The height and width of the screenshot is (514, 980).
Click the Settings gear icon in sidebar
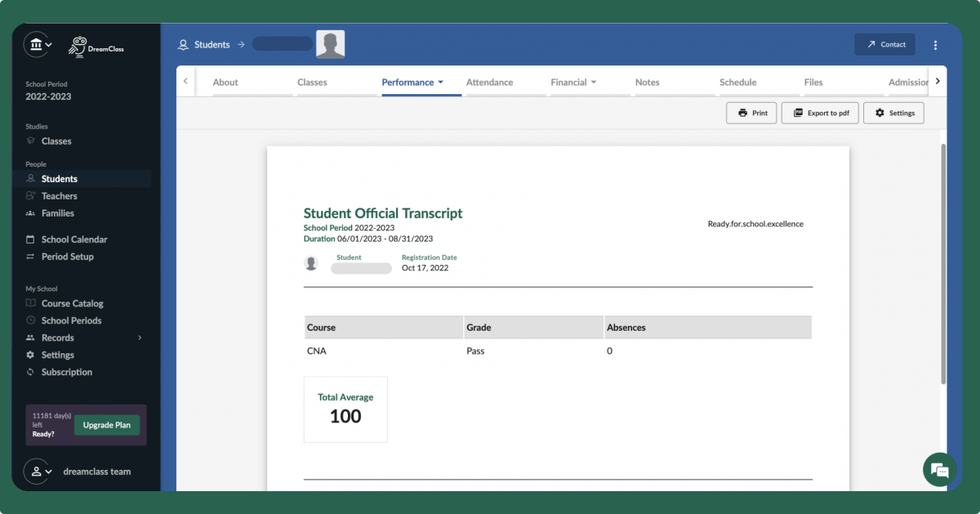pos(30,354)
